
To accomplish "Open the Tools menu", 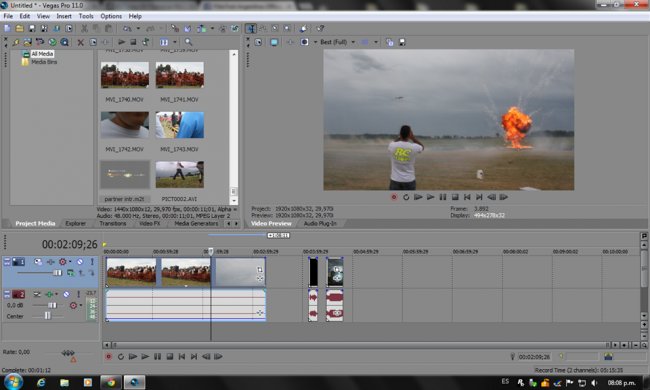I will (x=86, y=16).
